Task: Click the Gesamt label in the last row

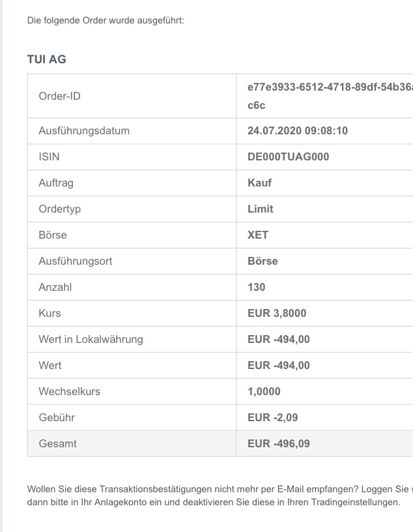Action: pyautogui.click(x=58, y=443)
